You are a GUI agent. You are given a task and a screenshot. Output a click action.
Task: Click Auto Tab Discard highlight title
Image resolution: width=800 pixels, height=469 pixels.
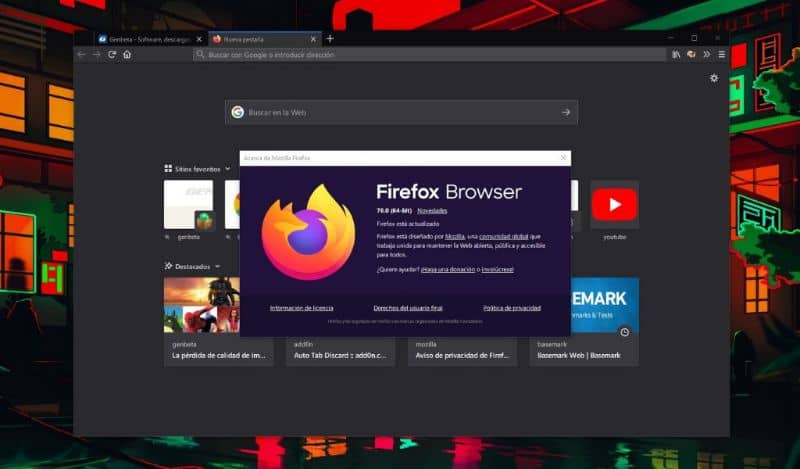click(340, 355)
